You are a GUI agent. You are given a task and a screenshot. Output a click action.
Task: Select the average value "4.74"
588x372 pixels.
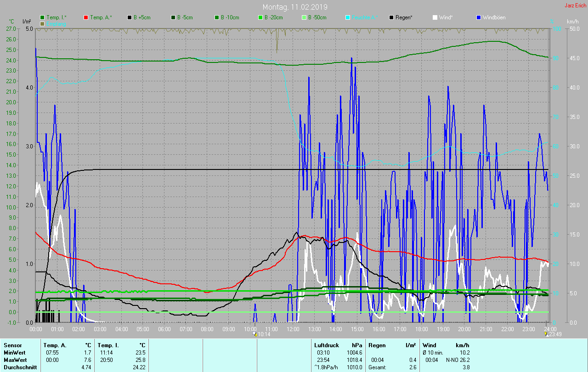coord(86,367)
